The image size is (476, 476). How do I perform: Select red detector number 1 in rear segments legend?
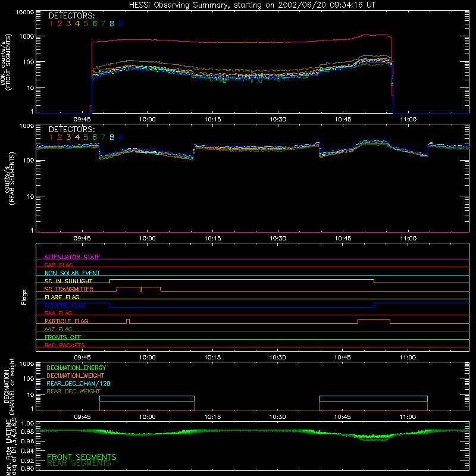tap(51, 137)
